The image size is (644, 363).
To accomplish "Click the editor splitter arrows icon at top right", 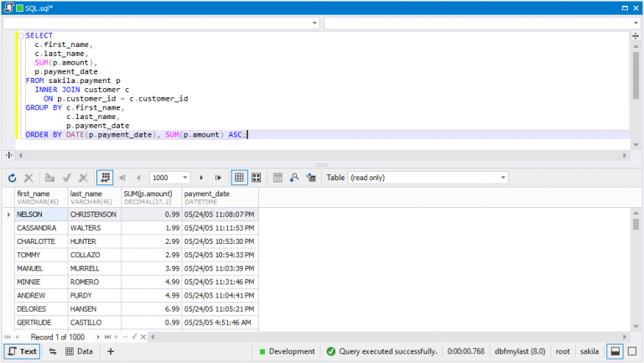I will (x=636, y=36).
